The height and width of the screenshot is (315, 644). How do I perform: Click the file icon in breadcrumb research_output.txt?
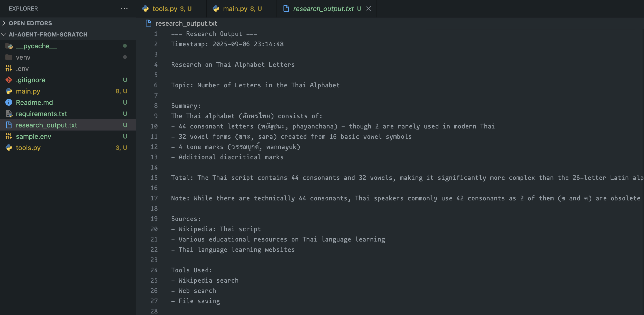149,23
